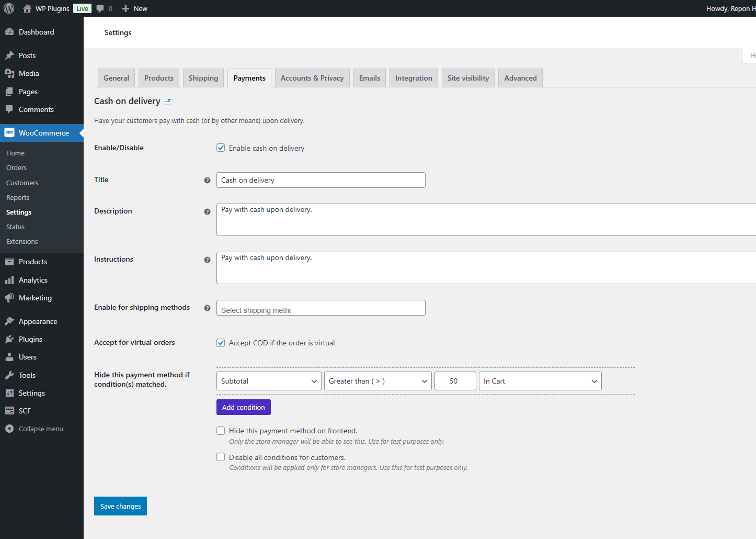Select the Payments tab
This screenshot has width=756, height=539.
[249, 78]
